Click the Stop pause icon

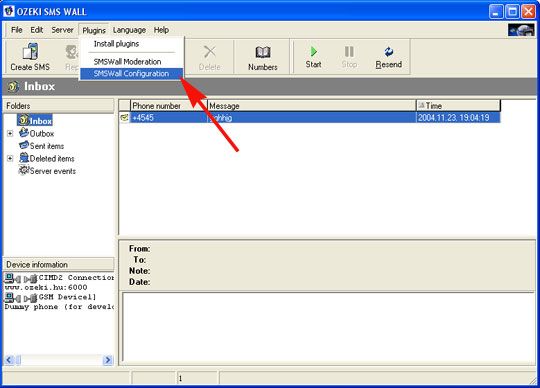point(349,52)
